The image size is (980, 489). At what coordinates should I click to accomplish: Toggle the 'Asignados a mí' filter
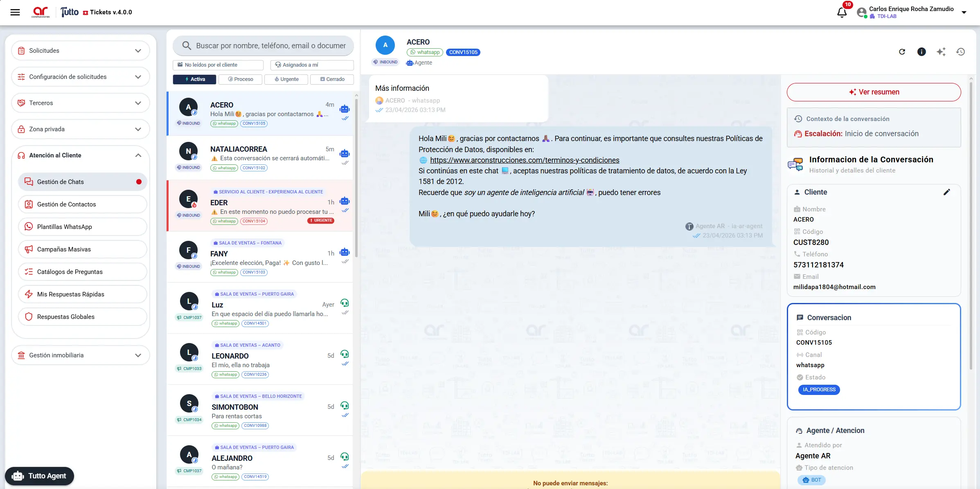tap(312, 65)
